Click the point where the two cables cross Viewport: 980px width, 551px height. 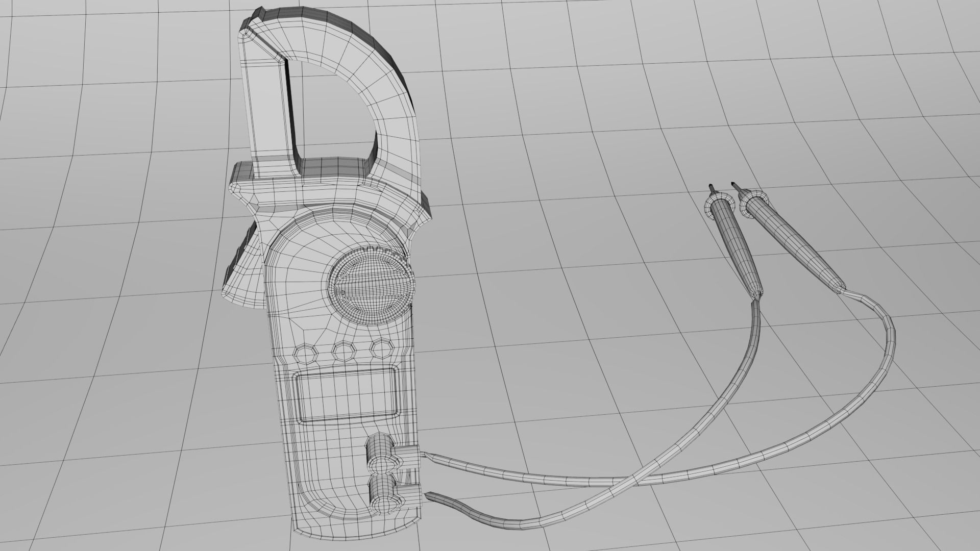634,480
